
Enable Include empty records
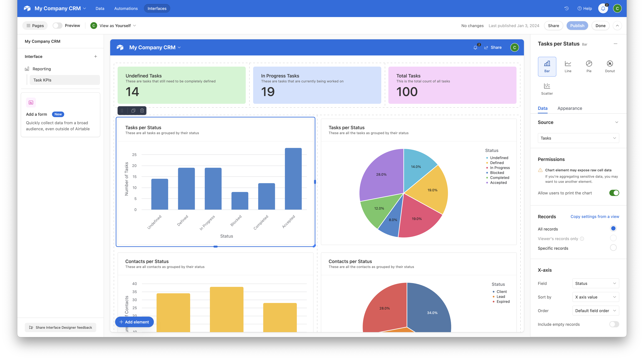pyautogui.click(x=614, y=324)
